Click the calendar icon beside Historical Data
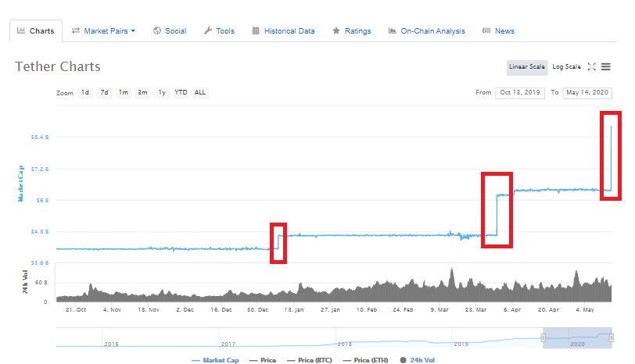Screen dimensions: 635x364 [256, 30]
